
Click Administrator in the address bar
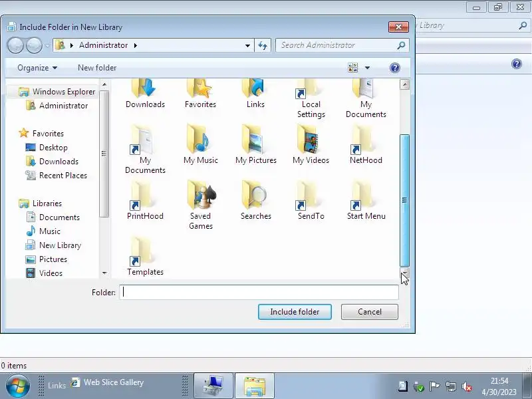point(104,45)
